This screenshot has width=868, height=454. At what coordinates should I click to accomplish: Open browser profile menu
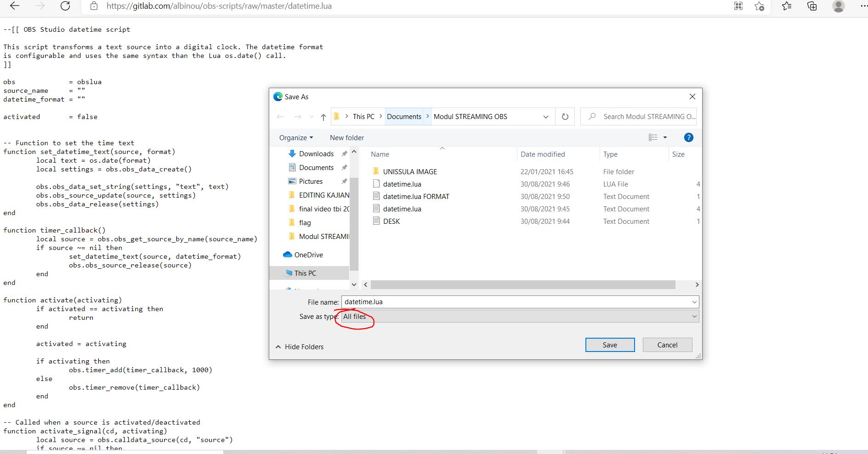(x=839, y=6)
